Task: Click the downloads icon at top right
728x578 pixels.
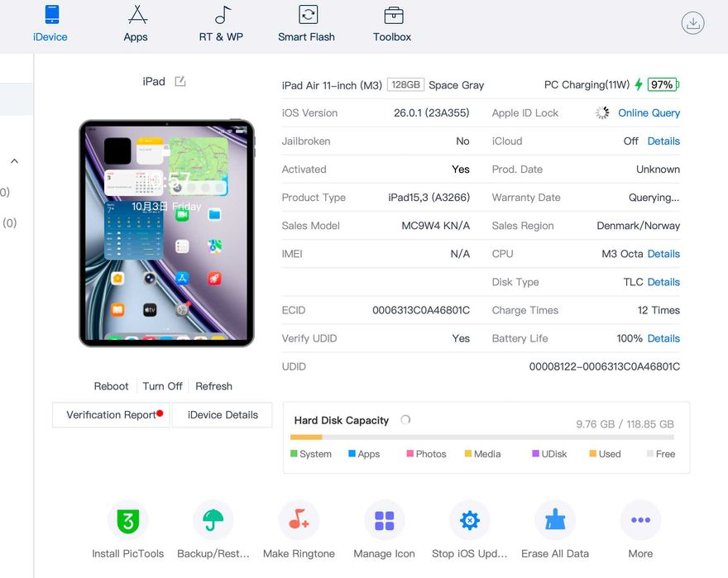Action: 692,23
